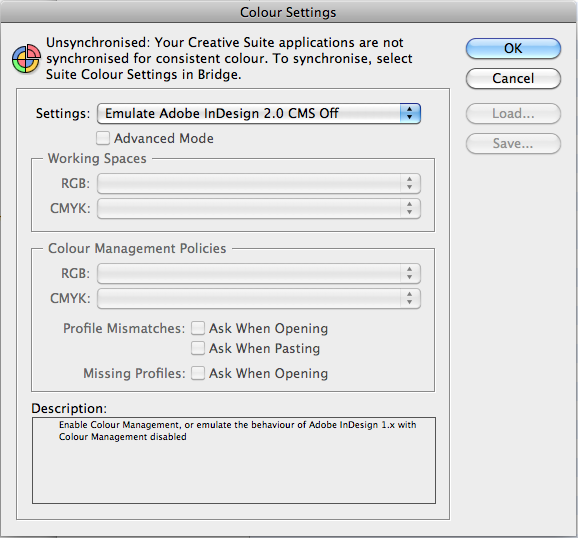Dismiss the dialog with Cancel
The image size is (578, 538).
click(x=513, y=78)
